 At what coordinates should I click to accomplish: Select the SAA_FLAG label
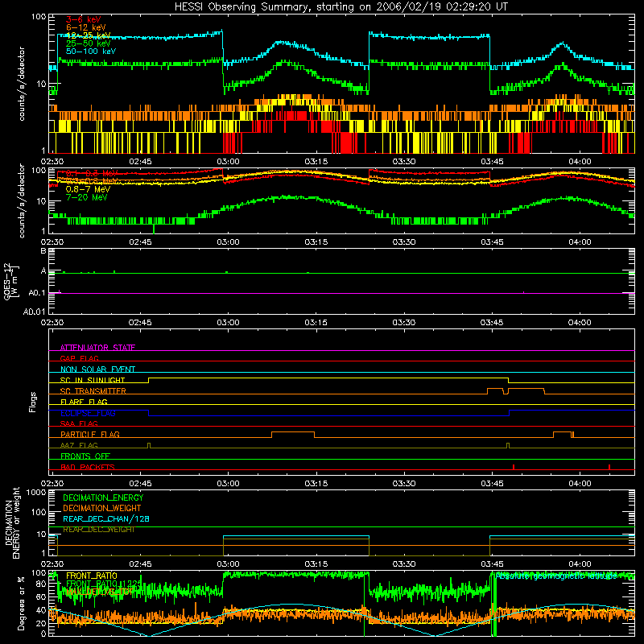click(79, 423)
